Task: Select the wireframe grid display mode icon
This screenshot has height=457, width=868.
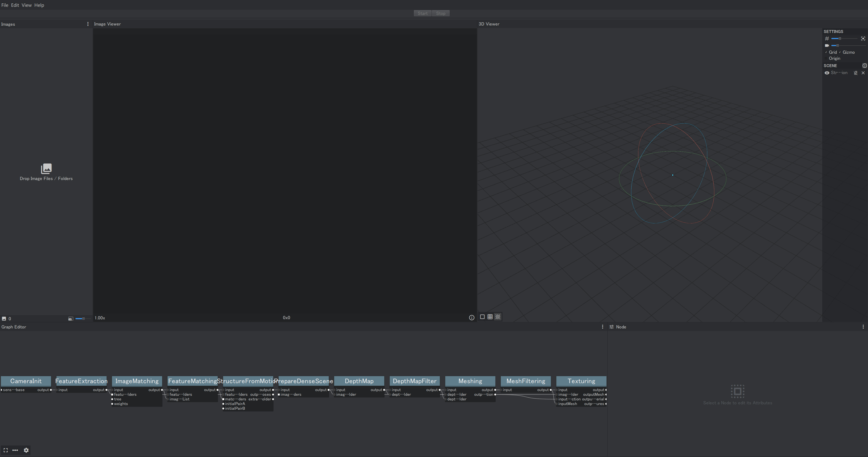Action: pos(490,317)
